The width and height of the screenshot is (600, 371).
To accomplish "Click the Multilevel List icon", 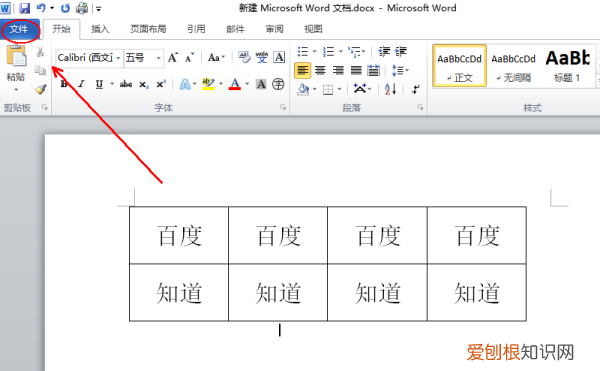I will coord(354,51).
